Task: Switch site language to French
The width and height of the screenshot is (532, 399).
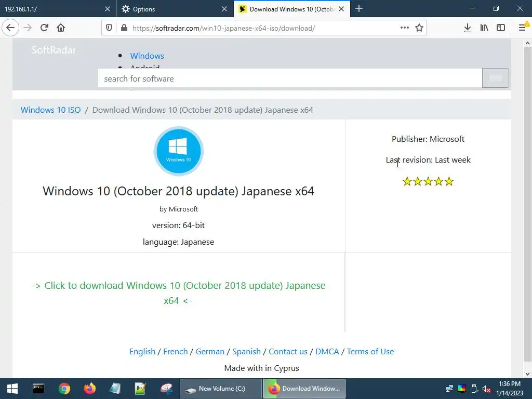Action: point(176,352)
